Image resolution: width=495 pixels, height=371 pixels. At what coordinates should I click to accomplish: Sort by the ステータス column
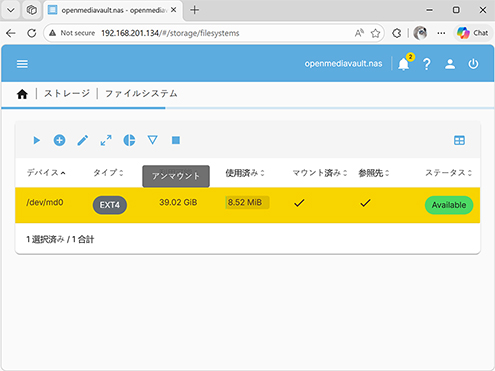[x=448, y=173]
